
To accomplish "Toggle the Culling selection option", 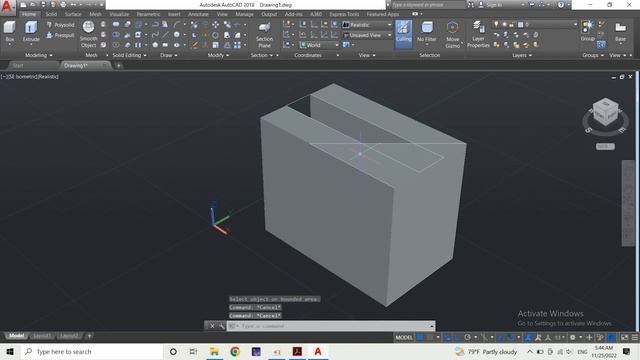I will pyautogui.click(x=403, y=33).
